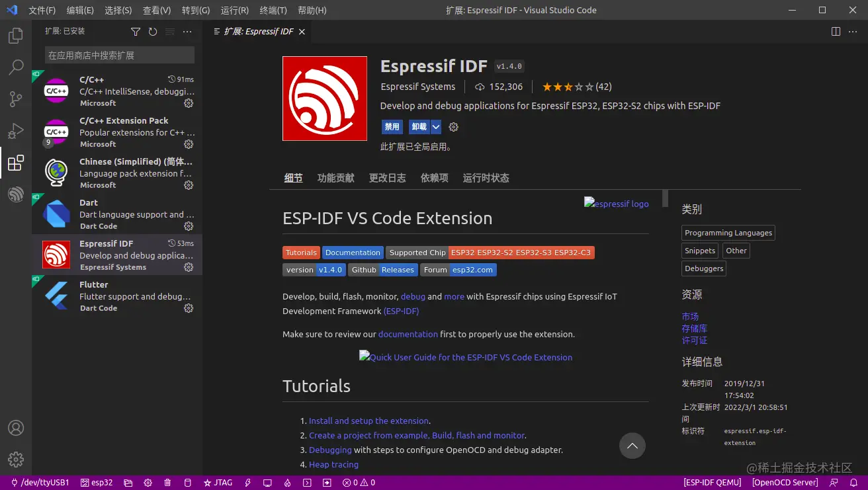Screen dimensions: 868x490
Task: Click the full clean trash icon in status bar
Action: [x=167, y=483]
